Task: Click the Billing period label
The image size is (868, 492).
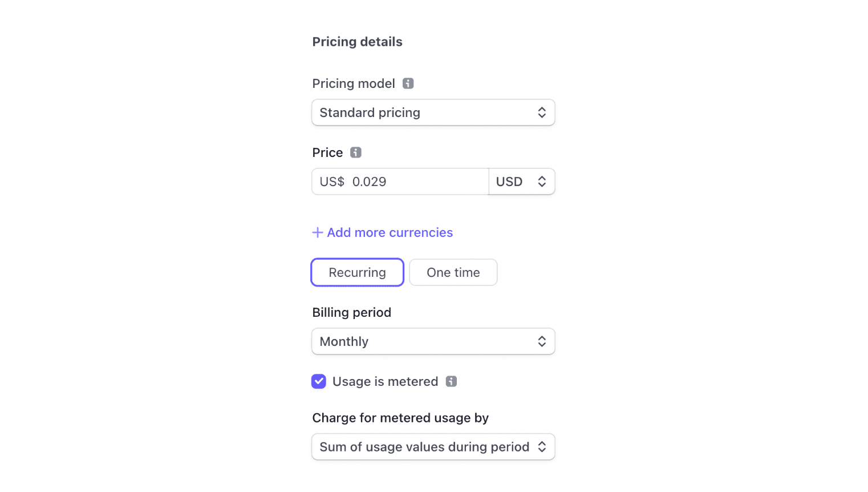Action: (351, 312)
